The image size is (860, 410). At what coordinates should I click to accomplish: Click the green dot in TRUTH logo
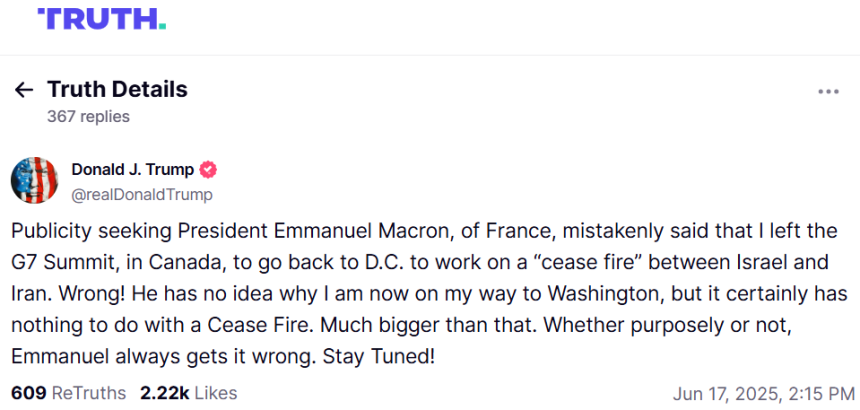161,26
